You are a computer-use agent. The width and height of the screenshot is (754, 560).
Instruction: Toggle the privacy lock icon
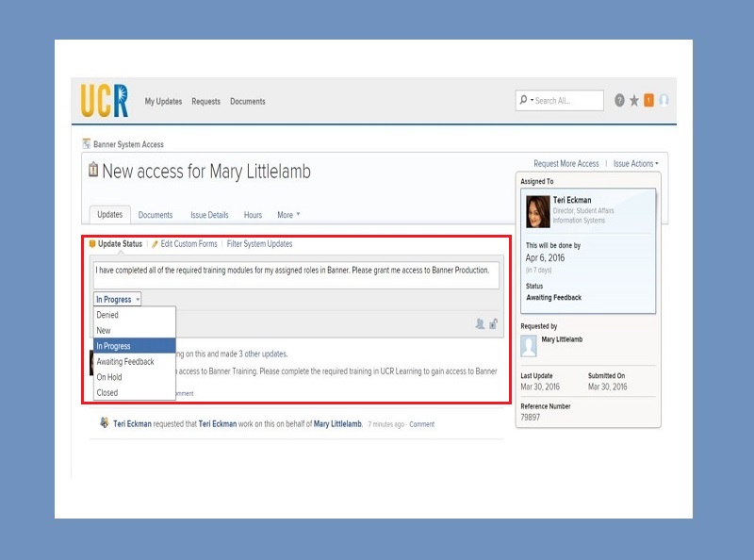point(494,323)
